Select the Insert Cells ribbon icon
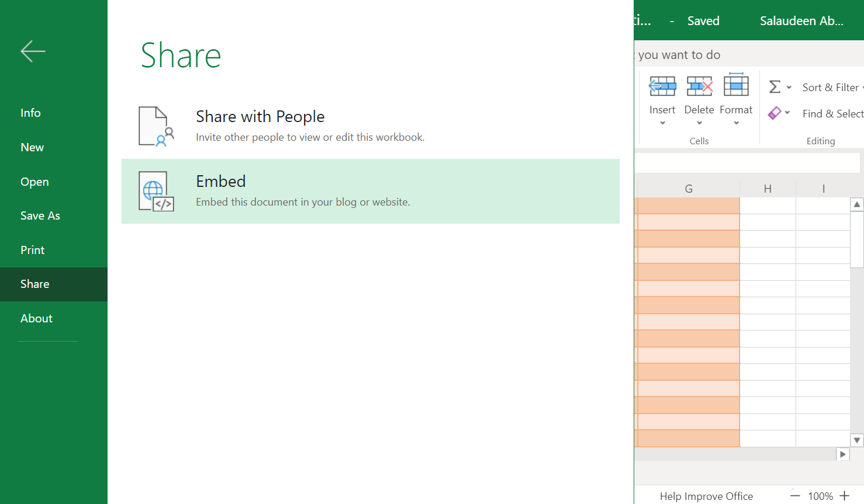Screen dimensions: 864x504 [x=662, y=85]
